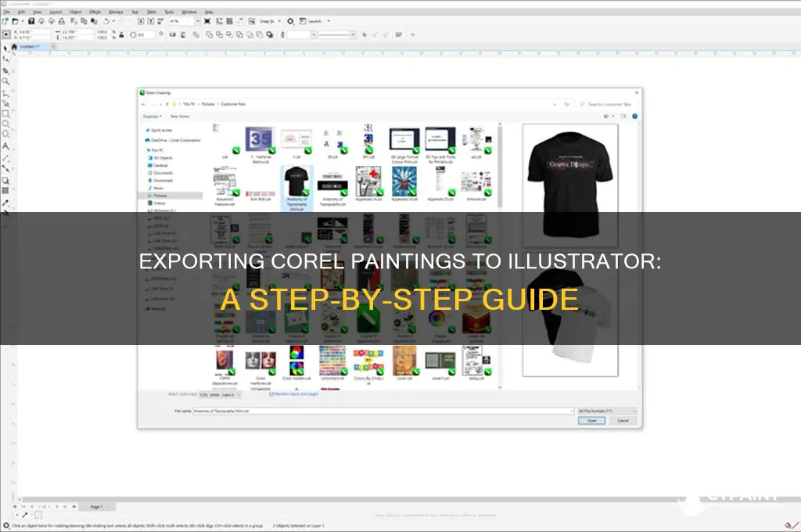Click the New folder button
This screenshot has width=801, height=532.
click(179, 117)
